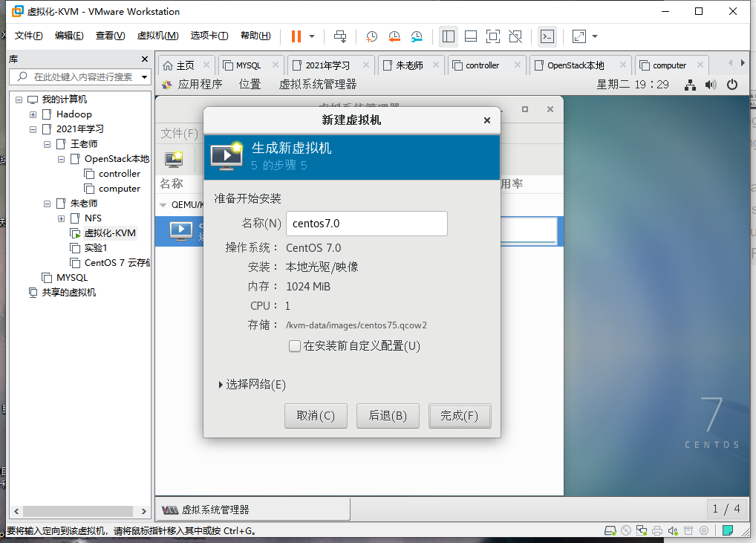Viewport: 756px width, 543px height.
Task: Close the library panel
Action: (145, 59)
